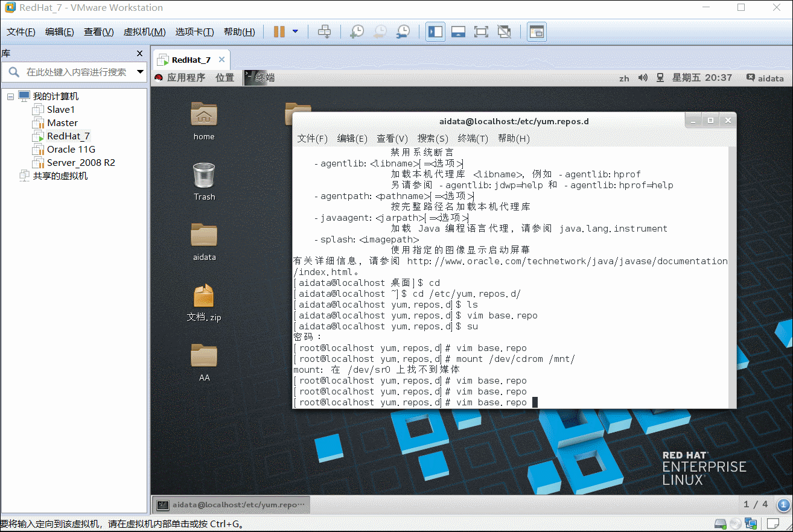Open the terminal 文件(F) menu
The width and height of the screenshot is (793, 532).
(x=313, y=139)
